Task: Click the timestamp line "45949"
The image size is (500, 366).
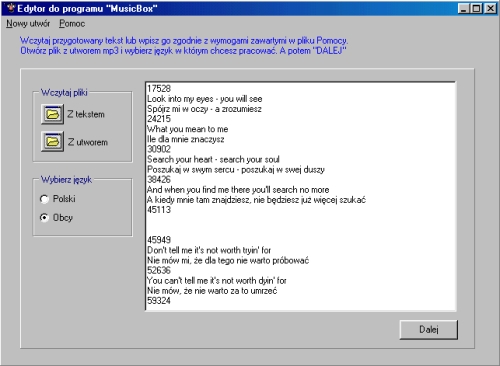Action: tap(159, 240)
